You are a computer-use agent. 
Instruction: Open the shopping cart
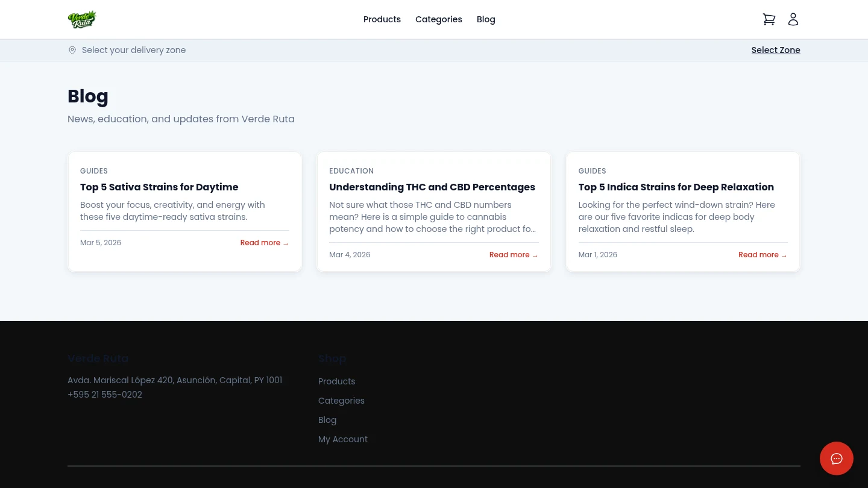[769, 19]
